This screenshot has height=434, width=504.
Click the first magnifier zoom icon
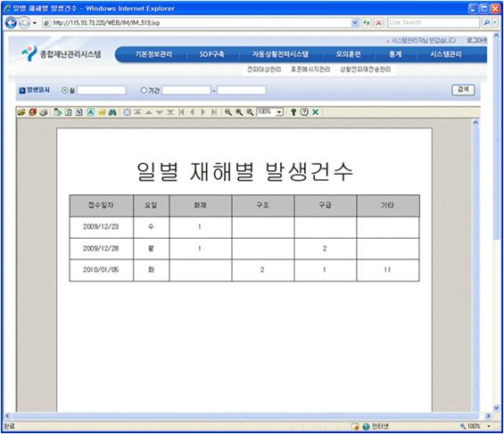coord(228,112)
